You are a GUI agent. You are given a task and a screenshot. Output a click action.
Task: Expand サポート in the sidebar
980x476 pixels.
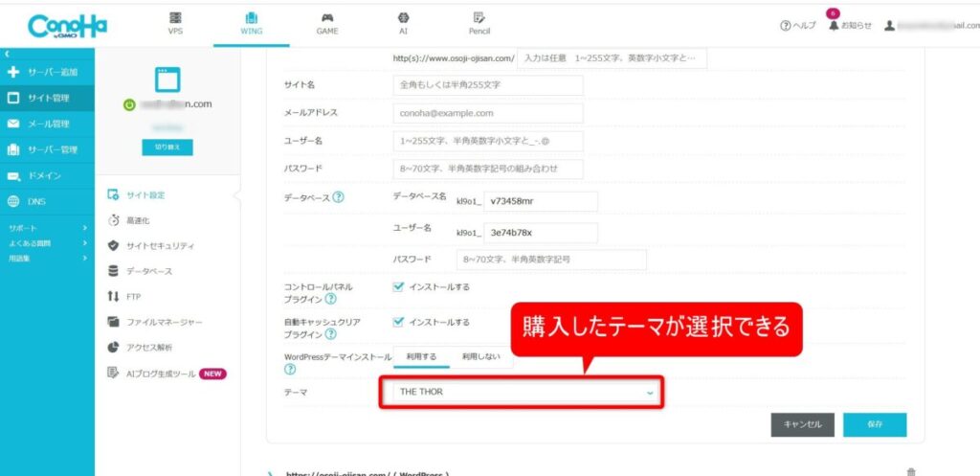tap(48, 228)
